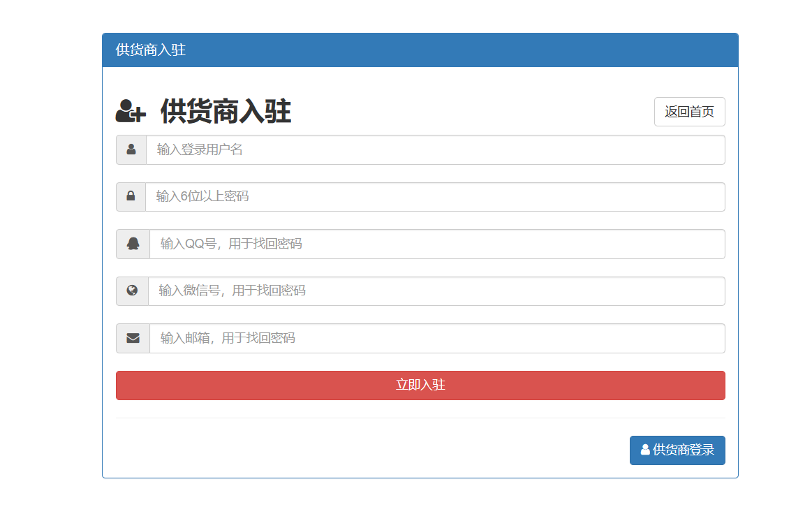Focus the 邮箱 email input field
Viewport: 812px width, 514px height.
pyautogui.click(x=437, y=338)
